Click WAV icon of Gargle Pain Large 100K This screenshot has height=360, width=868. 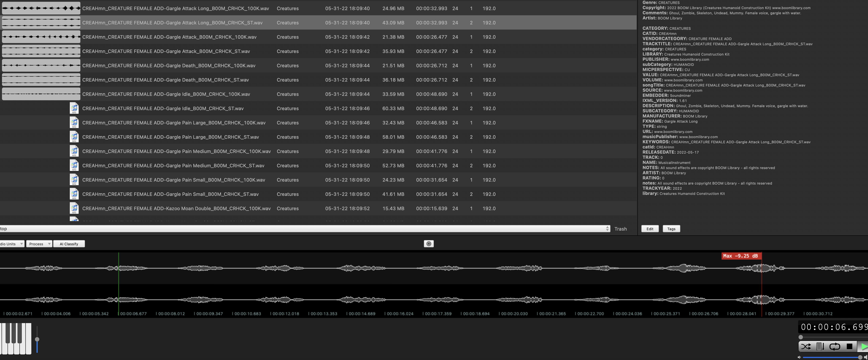(74, 123)
